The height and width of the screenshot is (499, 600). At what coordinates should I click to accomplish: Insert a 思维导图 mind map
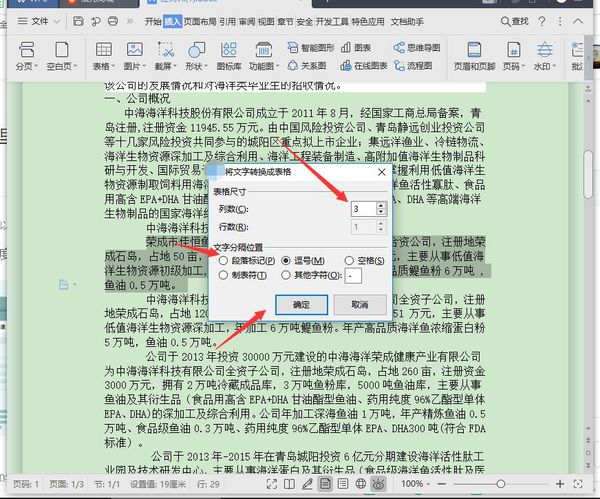click(416, 48)
